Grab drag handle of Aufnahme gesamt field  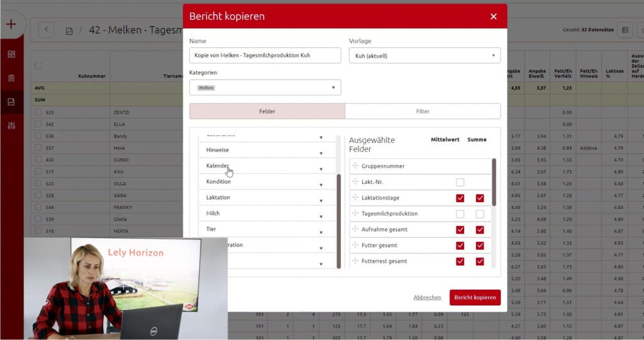pyautogui.click(x=355, y=229)
